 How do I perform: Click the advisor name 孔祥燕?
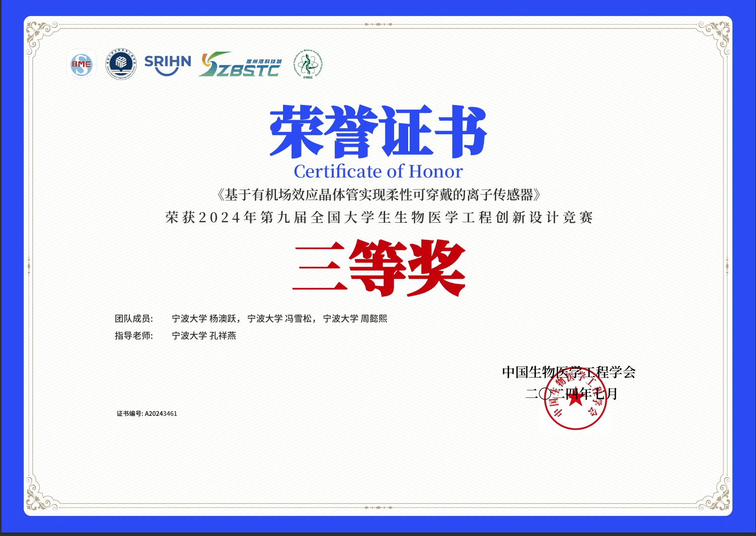[223, 335]
